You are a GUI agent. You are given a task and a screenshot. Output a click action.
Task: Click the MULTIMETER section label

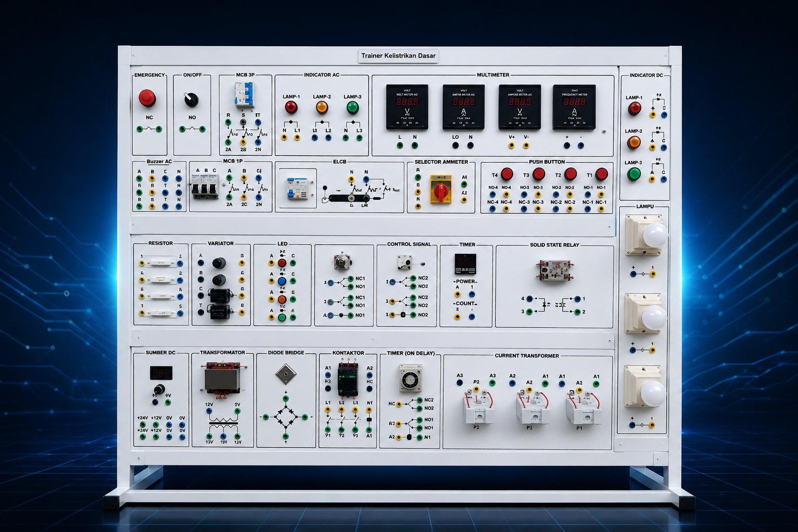click(493, 75)
